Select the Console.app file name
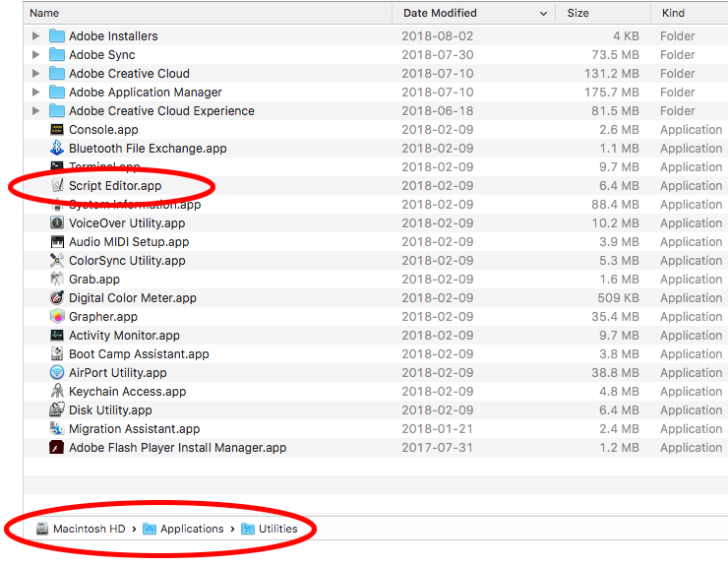The height and width of the screenshot is (566, 728). click(103, 130)
